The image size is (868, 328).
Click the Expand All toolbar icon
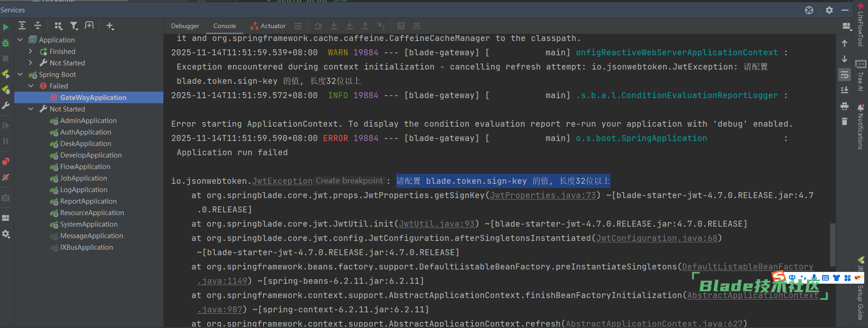coord(22,26)
